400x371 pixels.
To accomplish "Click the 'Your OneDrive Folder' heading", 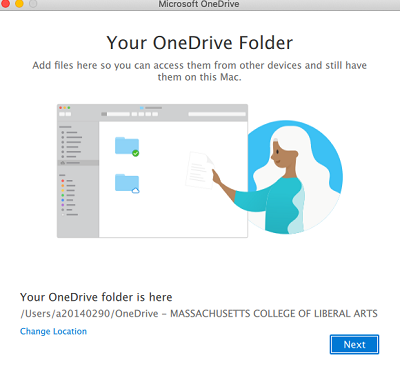I will point(200,43).
